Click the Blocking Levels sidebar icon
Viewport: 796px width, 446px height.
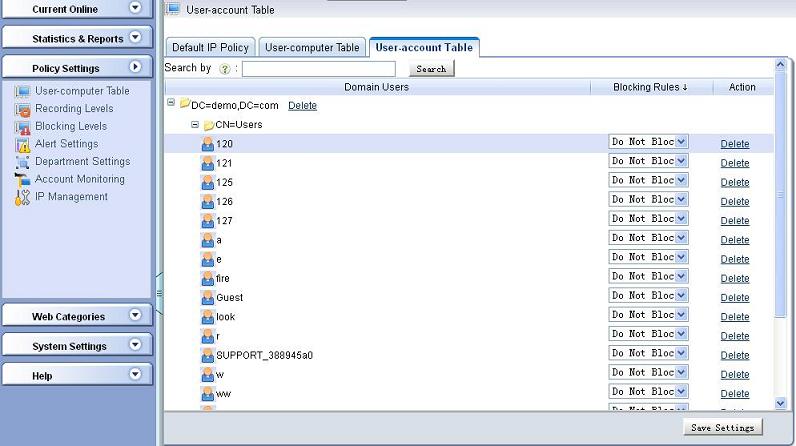22,127
